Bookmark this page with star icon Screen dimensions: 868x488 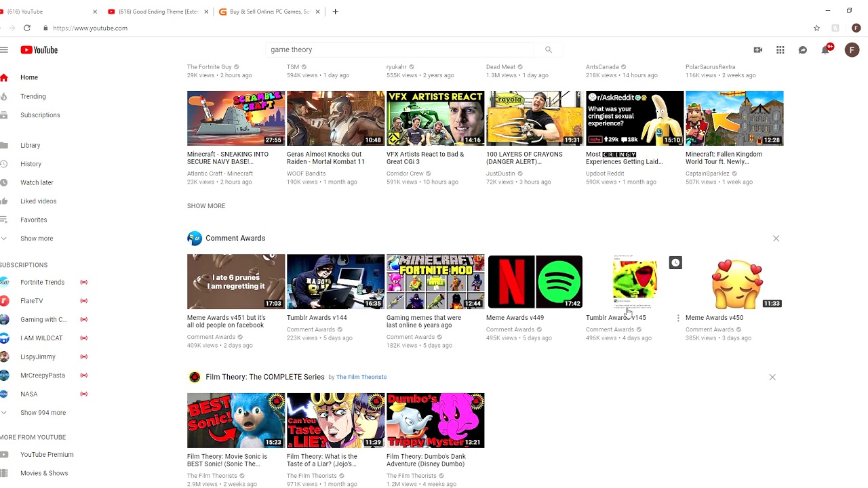point(816,28)
